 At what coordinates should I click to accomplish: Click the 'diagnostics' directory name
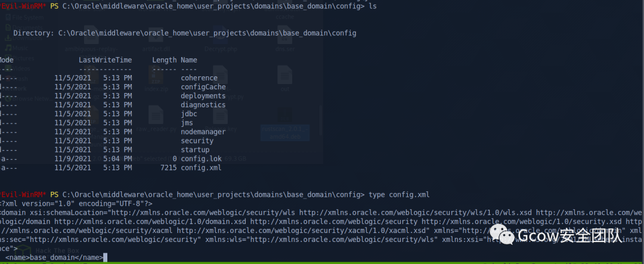203,105
